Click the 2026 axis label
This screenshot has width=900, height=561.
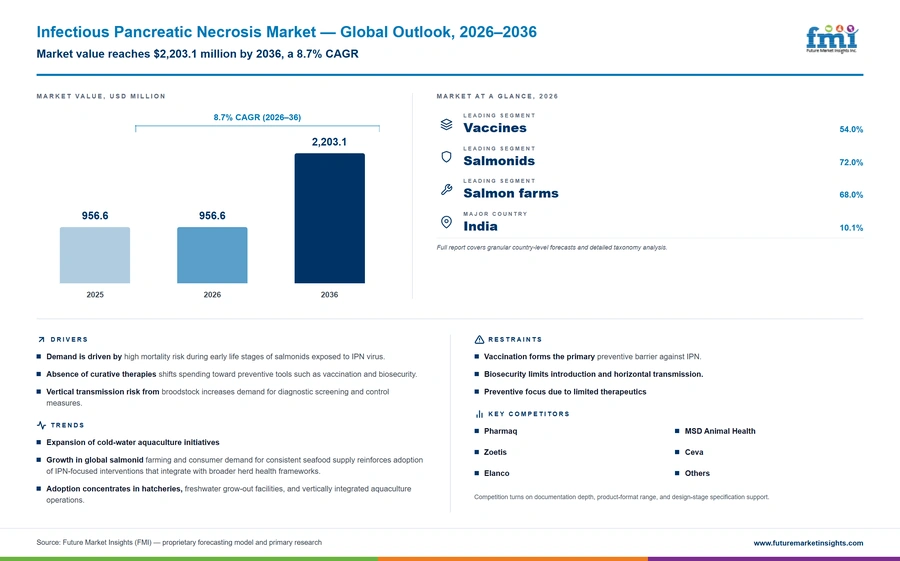point(212,295)
